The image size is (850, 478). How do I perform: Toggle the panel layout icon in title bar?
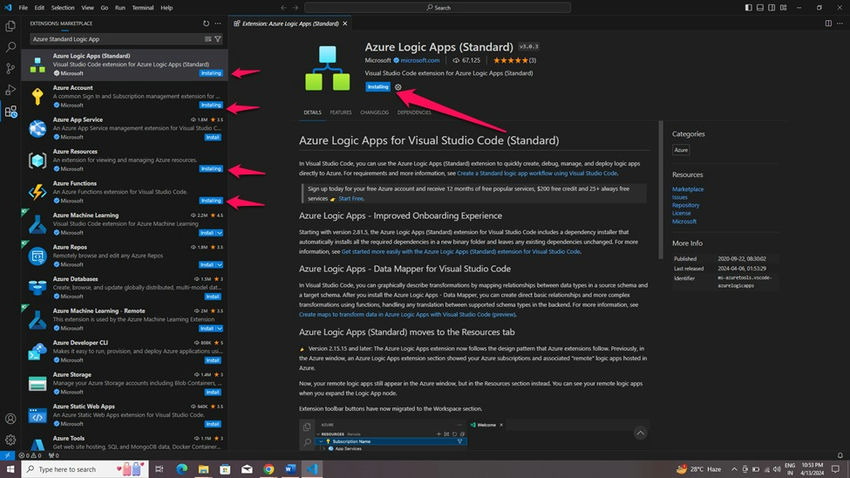click(x=760, y=8)
